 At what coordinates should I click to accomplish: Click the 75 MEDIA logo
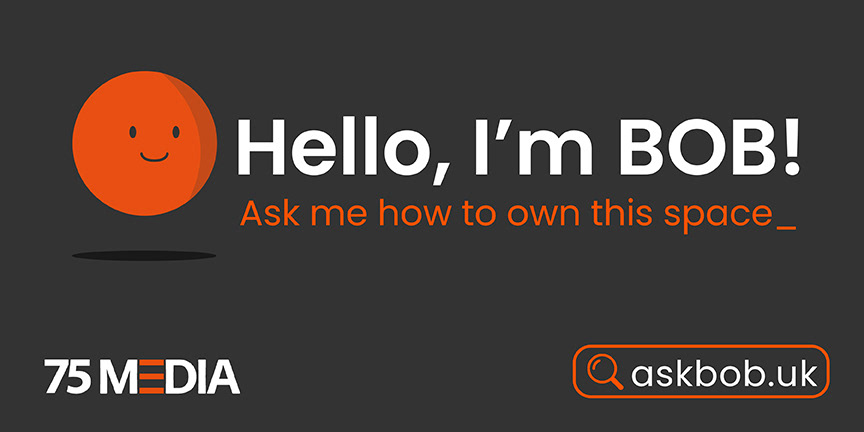pyautogui.click(x=142, y=376)
